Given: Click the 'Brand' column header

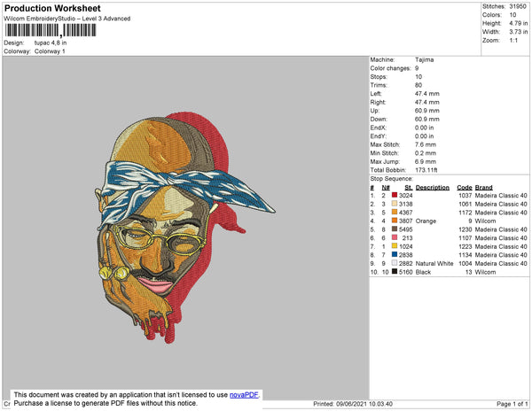Looking at the screenshot, I should pos(484,188).
